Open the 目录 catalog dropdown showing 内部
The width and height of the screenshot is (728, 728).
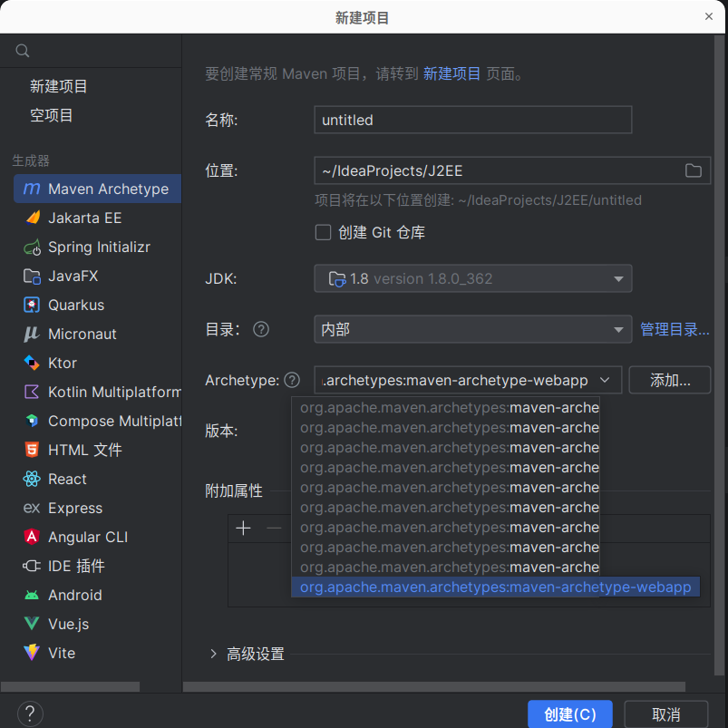pyautogui.click(x=472, y=329)
